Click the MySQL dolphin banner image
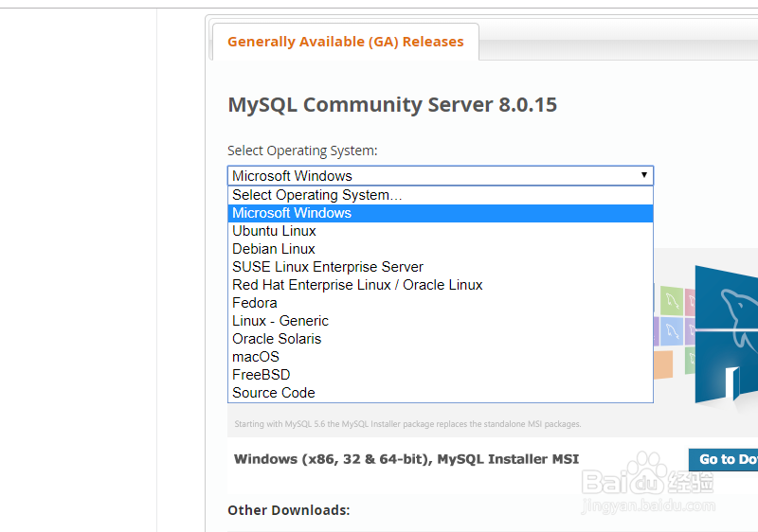Viewport: 758px width, 532px height. (726, 331)
